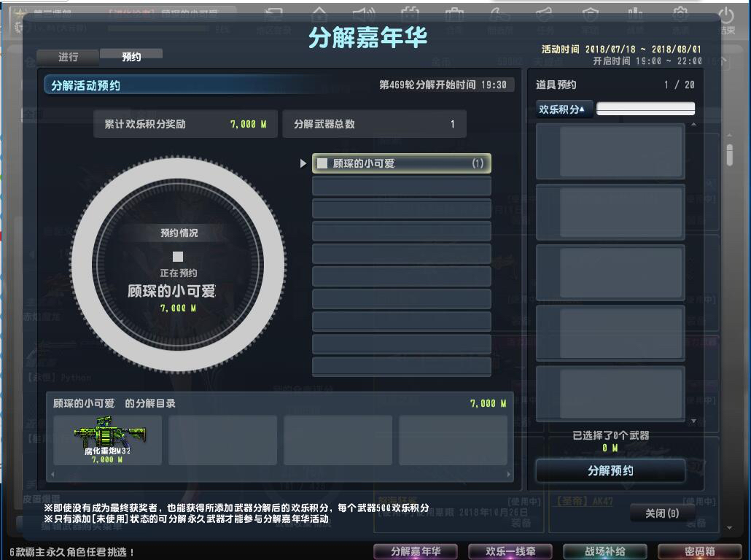The width and height of the screenshot is (751, 560).
Task: Click the white input field beside 欢乐积分
Action: coord(645,109)
